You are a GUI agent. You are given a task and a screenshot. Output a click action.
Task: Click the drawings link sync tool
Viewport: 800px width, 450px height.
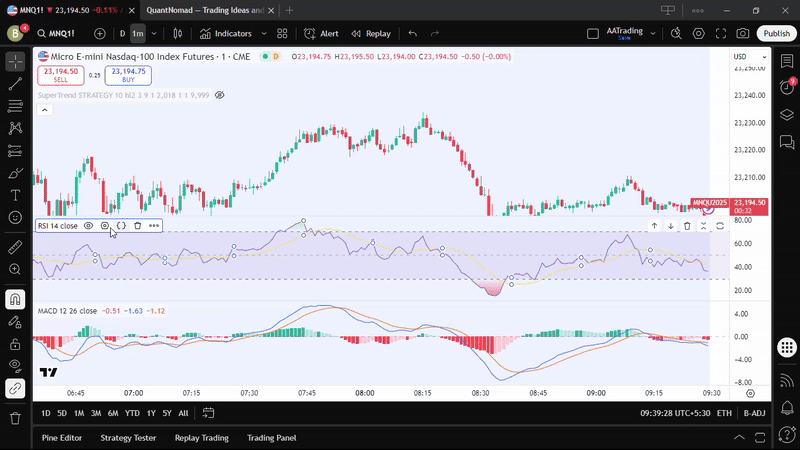pos(15,389)
